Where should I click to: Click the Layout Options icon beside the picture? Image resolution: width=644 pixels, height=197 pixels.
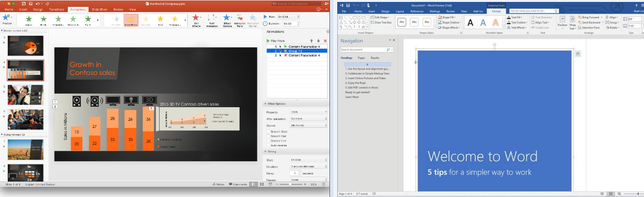click(578, 54)
